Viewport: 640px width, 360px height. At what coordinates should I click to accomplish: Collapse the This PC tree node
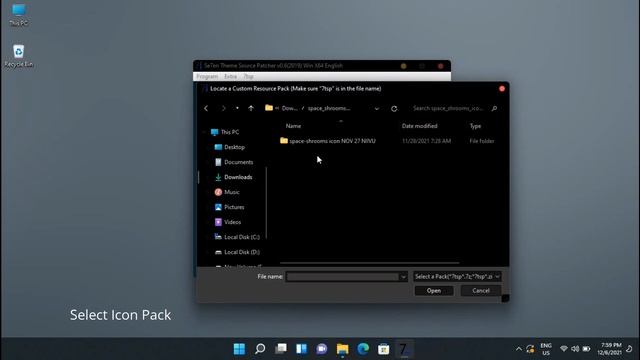point(204,132)
